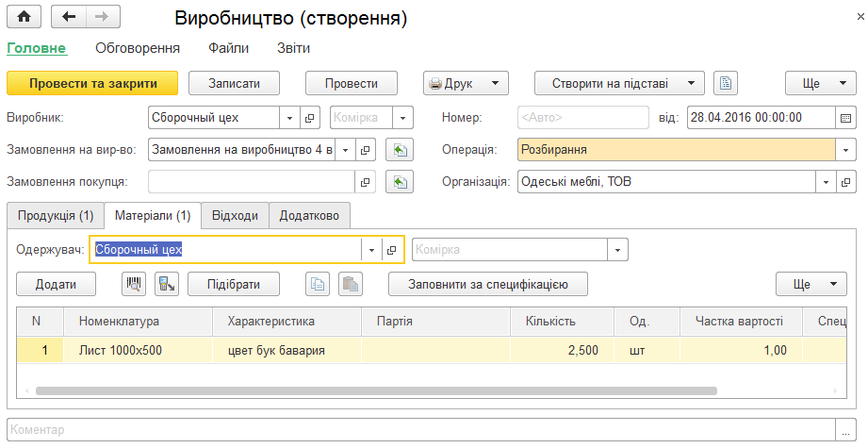
Task: Open the Друк print menu
Action: (466, 84)
